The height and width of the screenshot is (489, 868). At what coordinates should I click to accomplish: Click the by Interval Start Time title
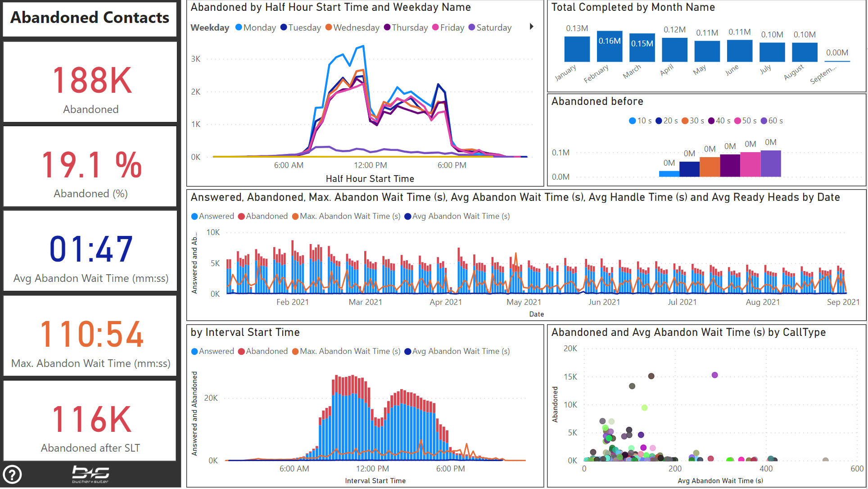(245, 332)
